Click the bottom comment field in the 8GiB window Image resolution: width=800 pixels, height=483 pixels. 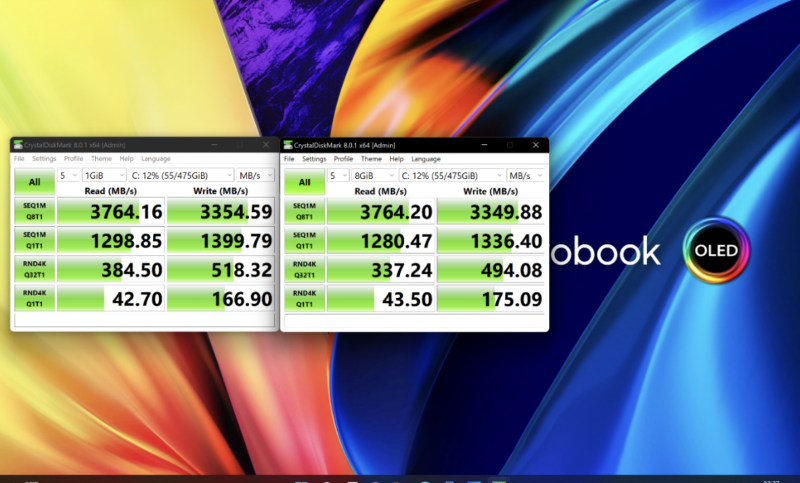click(x=414, y=321)
